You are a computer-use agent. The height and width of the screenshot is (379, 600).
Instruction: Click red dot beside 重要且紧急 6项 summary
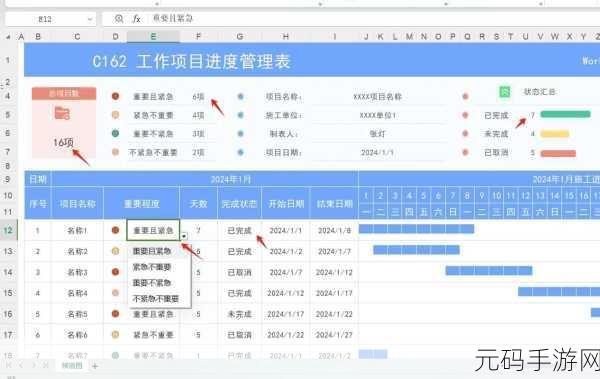115,96
